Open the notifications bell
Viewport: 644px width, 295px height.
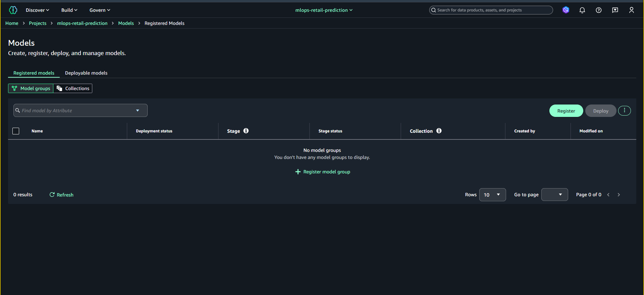pyautogui.click(x=582, y=10)
